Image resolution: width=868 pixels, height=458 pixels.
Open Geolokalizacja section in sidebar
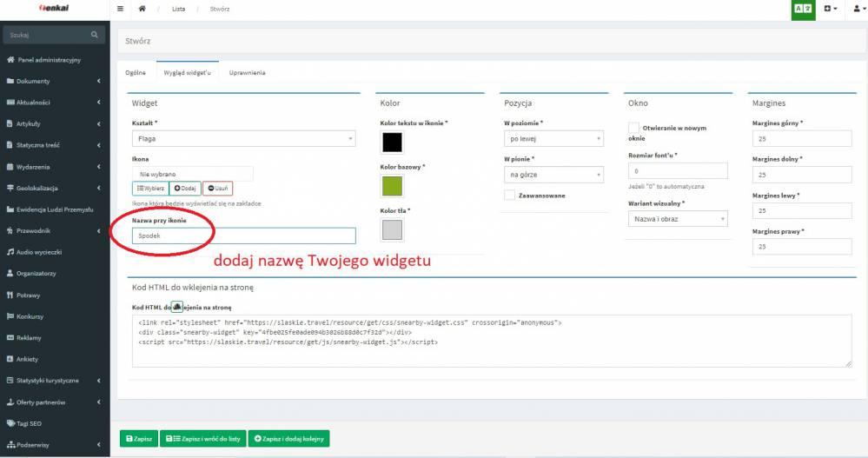[36, 188]
